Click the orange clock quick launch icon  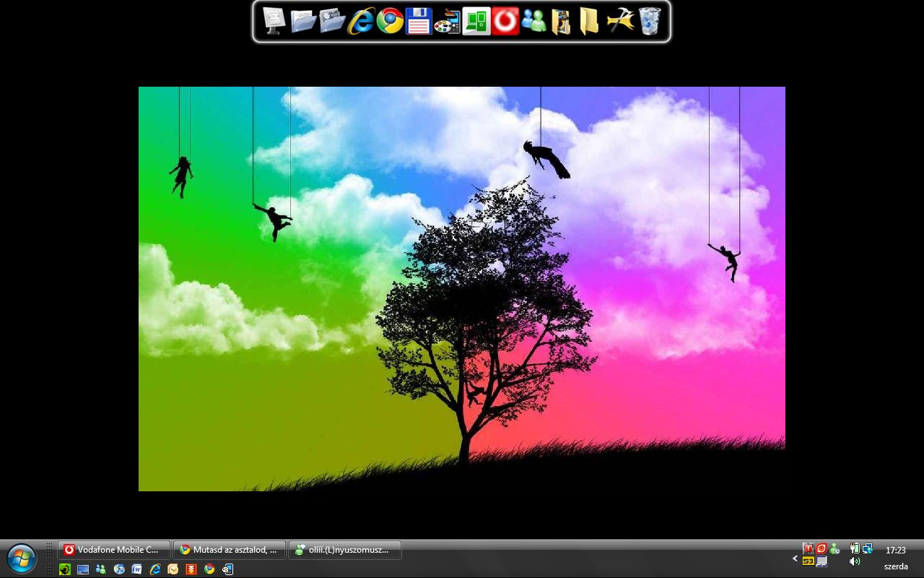(173, 569)
